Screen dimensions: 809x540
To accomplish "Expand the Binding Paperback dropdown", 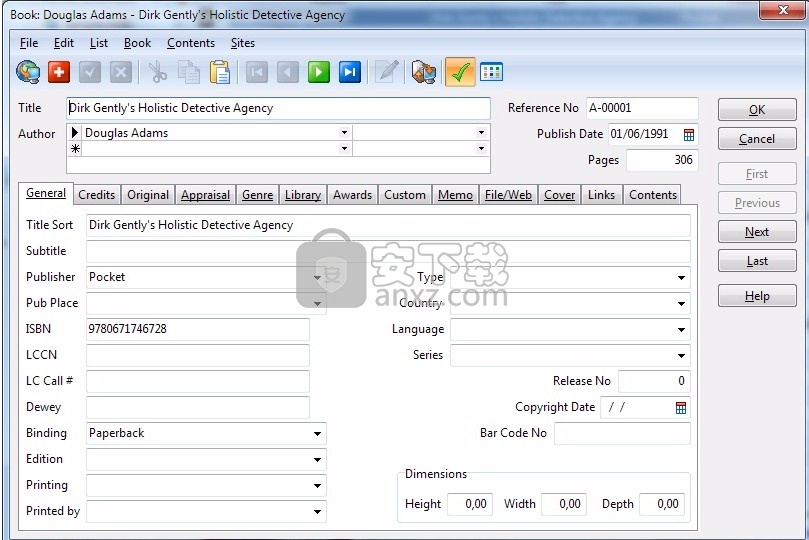I will pyautogui.click(x=318, y=434).
